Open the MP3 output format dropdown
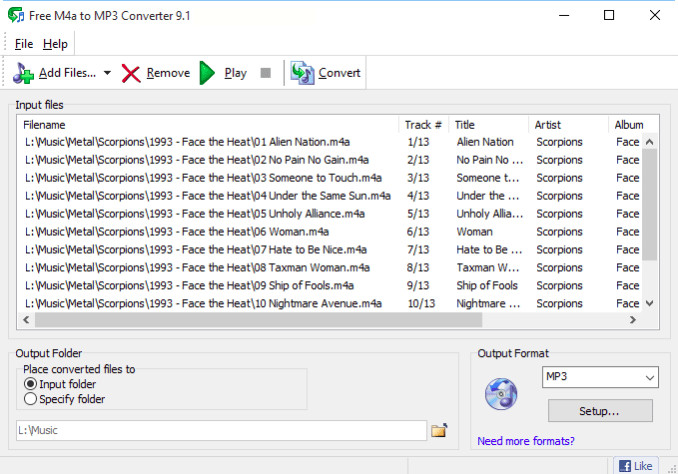 click(600, 377)
